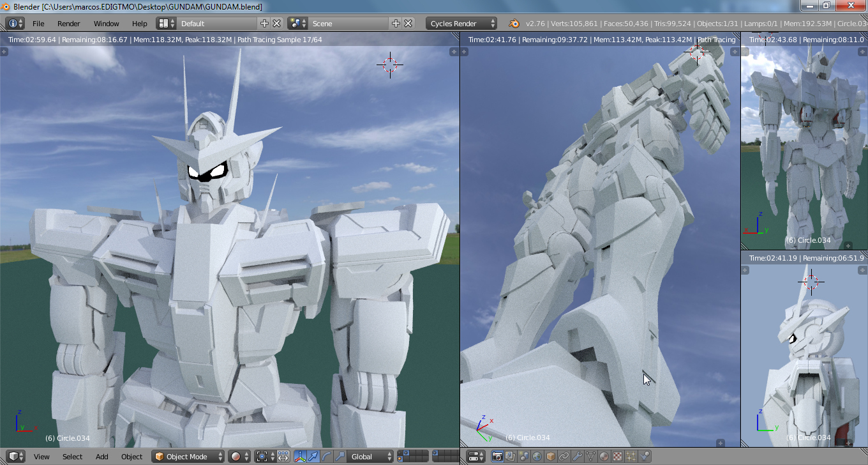The height and width of the screenshot is (465, 868).
Task: Click the Scene name field
Action: [x=349, y=24]
